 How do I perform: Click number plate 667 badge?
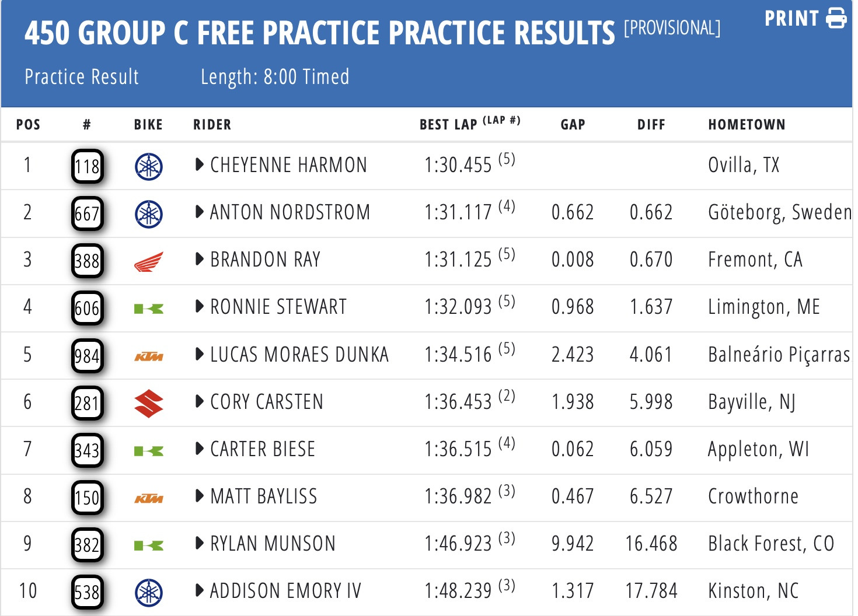point(87,214)
